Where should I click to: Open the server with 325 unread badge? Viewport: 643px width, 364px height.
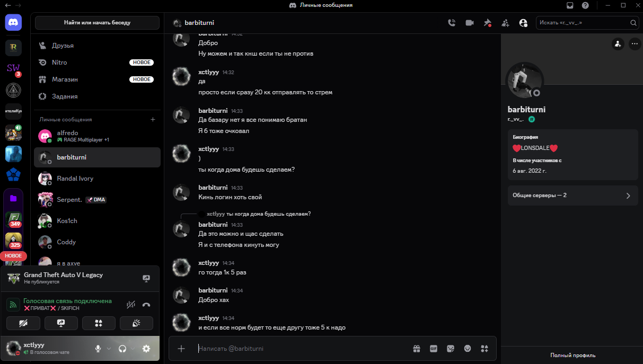[13, 241]
